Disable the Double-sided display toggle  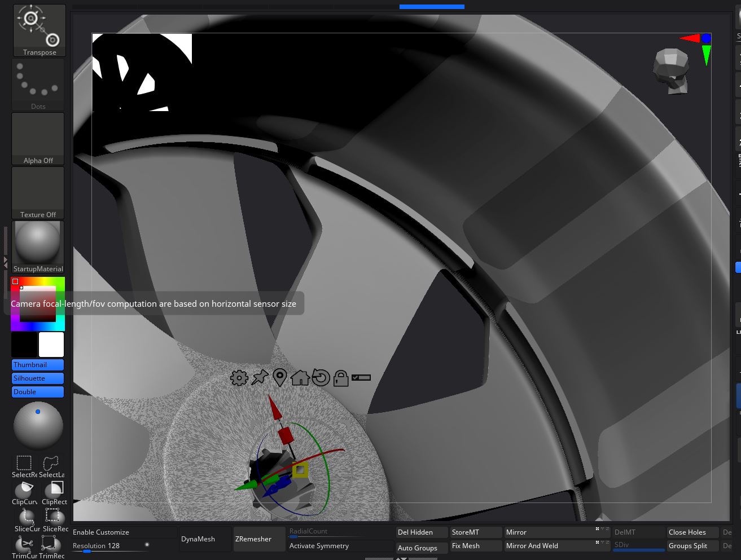click(38, 392)
